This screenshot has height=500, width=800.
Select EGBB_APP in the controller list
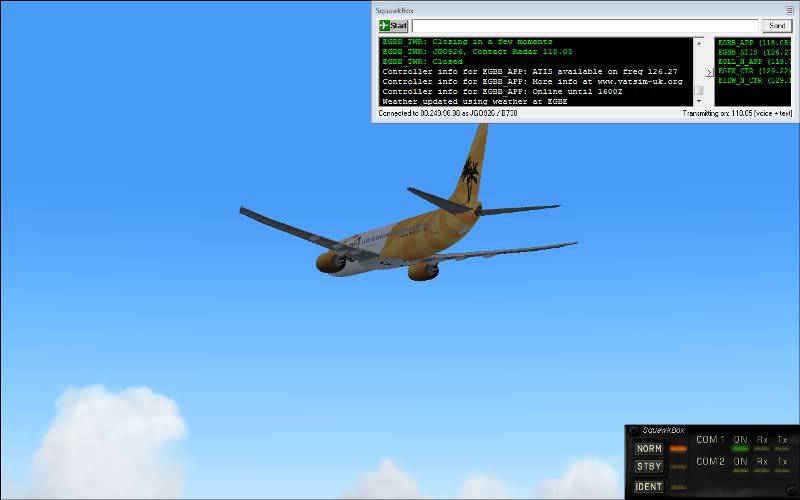click(754, 43)
